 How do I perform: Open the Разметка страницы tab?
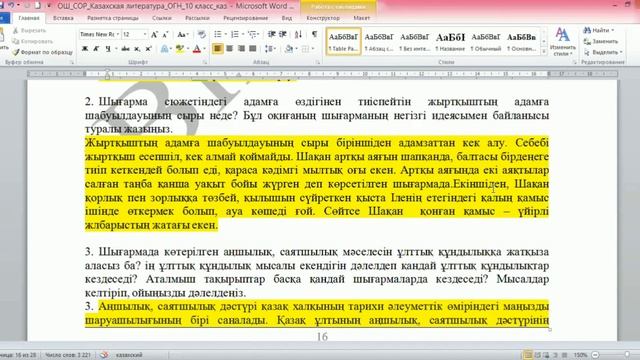pyautogui.click(x=113, y=18)
